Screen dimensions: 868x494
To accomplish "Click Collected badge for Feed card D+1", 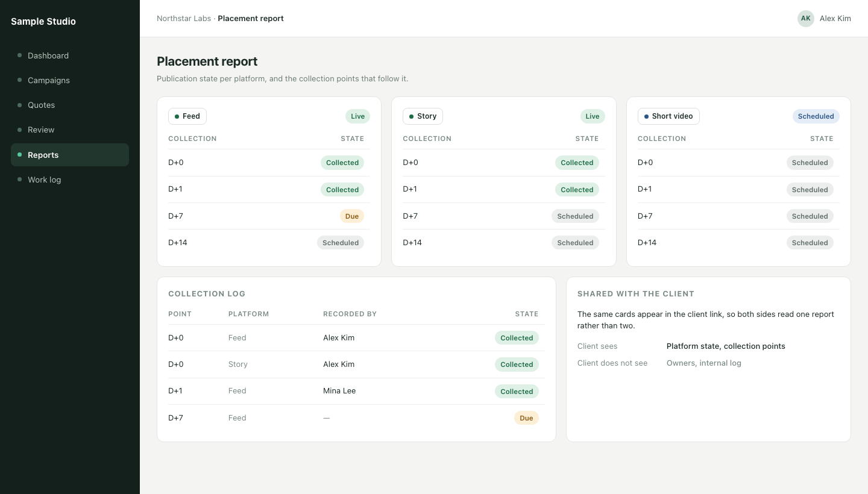I will click(342, 190).
